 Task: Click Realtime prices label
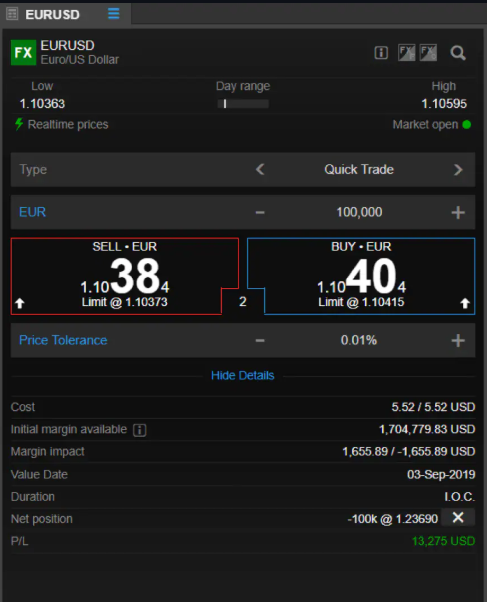click(68, 124)
